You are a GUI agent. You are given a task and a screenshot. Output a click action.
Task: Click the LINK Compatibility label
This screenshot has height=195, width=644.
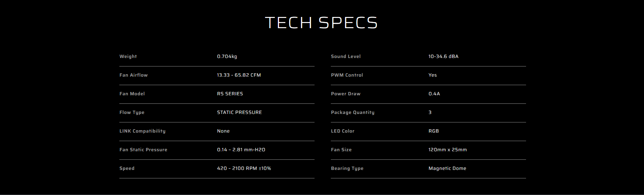(142, 131)
